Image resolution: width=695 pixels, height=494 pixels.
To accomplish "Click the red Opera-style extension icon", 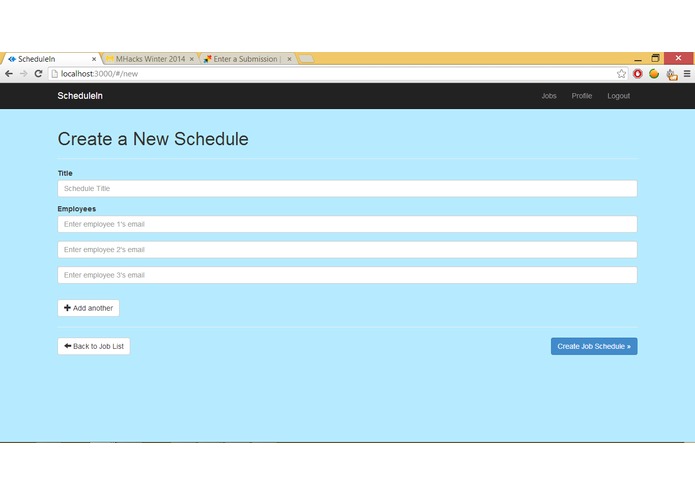I will click(x=638, y=74).
